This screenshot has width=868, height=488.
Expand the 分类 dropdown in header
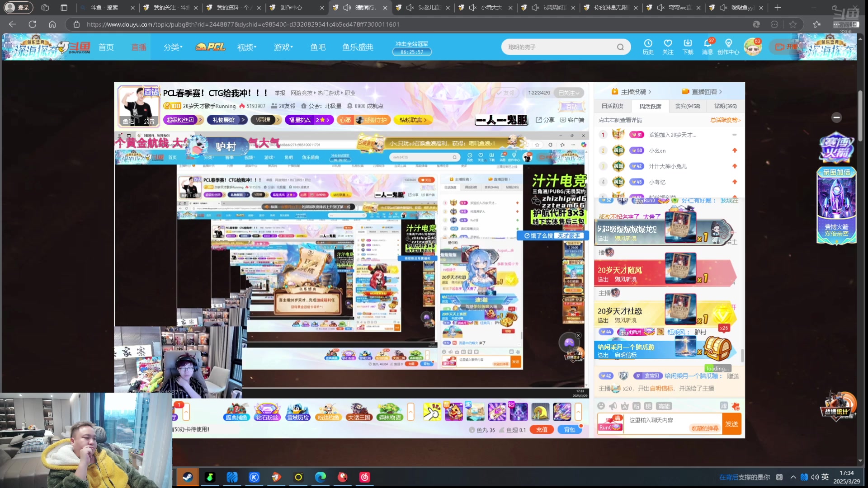pyautogui.click(x=173, y=47)
